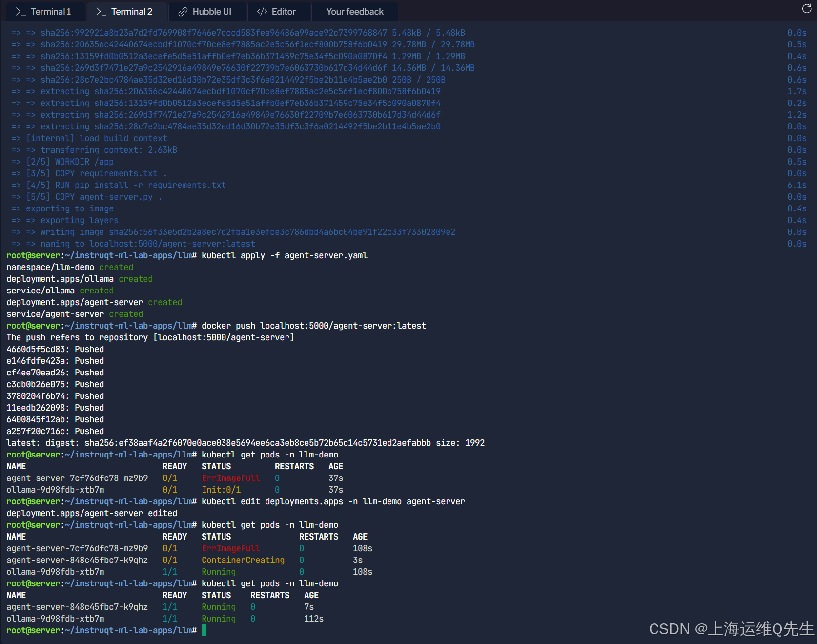Click 'naming to localhost:5000/agent-server:latest' line
This screenshot has height=644, width=817.
[133, 244]
